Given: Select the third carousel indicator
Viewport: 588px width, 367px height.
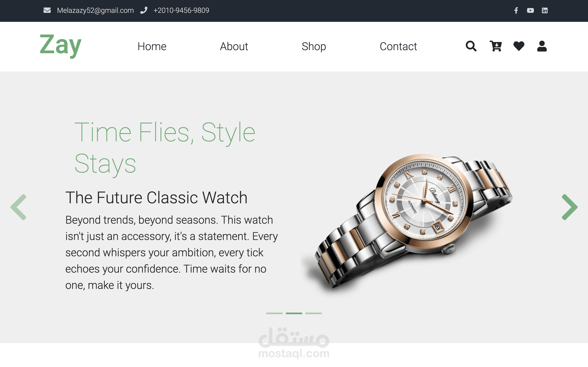Looking at the screenshot, I should coord(313,313).
